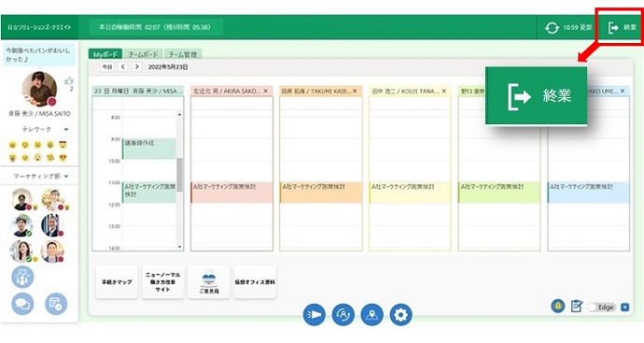Switch to the チームボード tab
This screenshot has height=343, width=644.
tap(143, 54)
